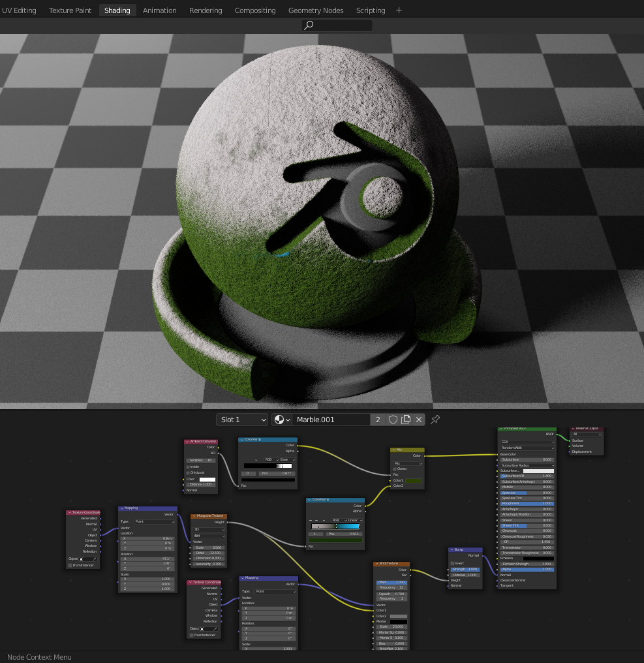The height and width of the screenshot is (663, 644).
Task: Open the fBM type dropdown in Musgrave Texture
Action: 209,536
